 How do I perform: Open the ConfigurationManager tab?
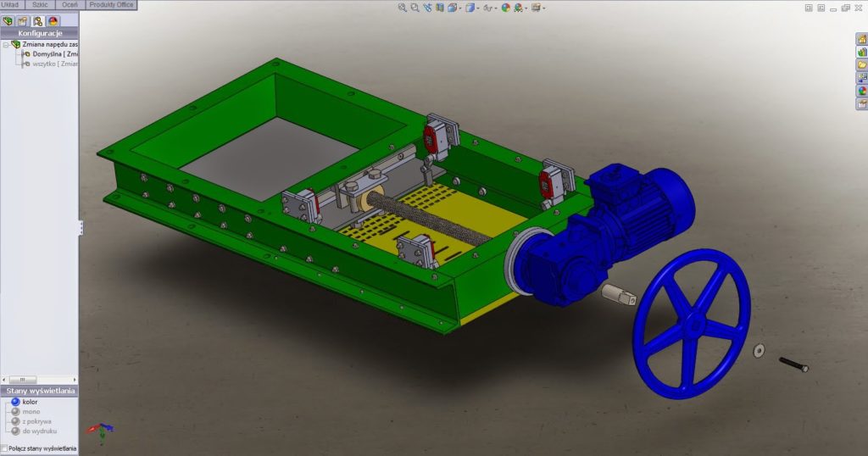click(x=37, y=21)
